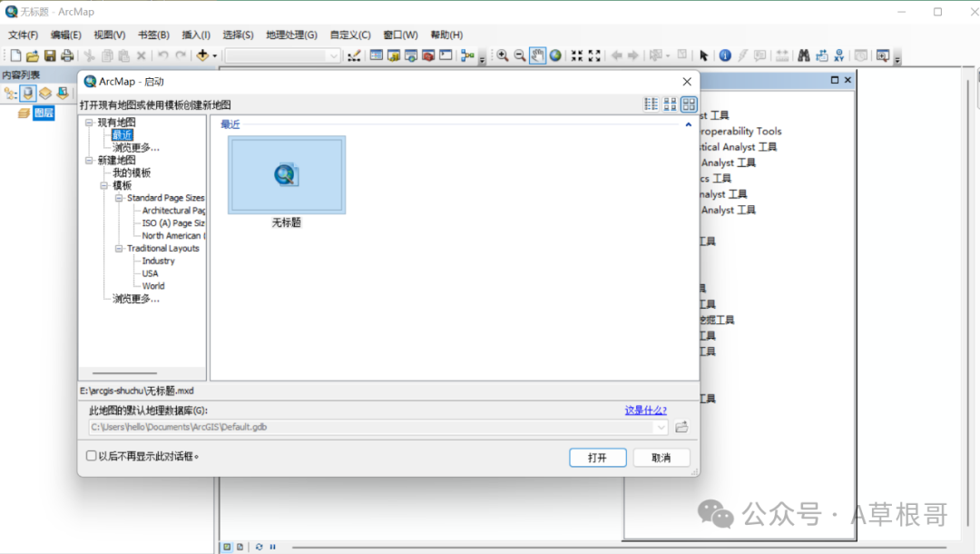
Task: Click the Fixed Zoom In arrows icon
Action: 577,55
